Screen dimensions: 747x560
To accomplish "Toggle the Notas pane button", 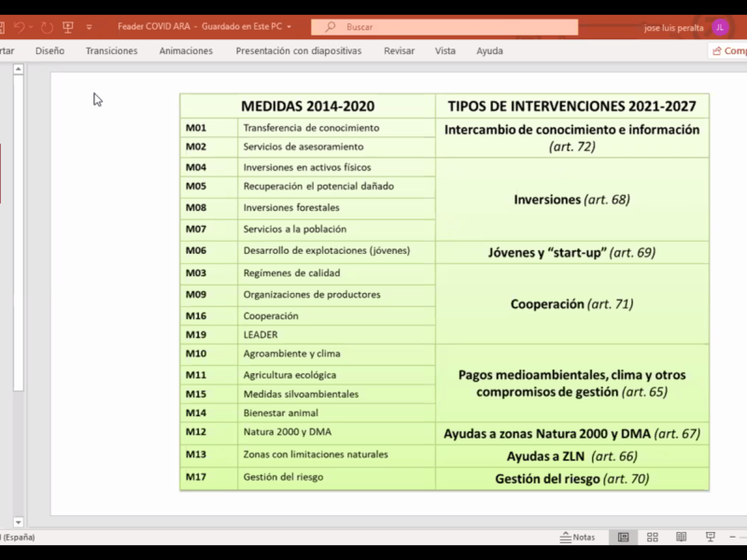I will (x=577, y=538).
